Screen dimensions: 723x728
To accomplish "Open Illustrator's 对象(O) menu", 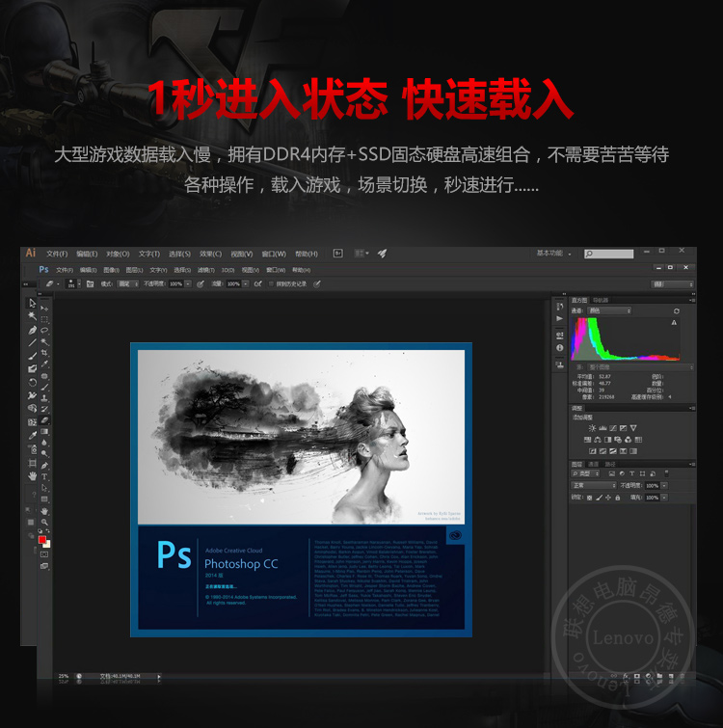I will 118,254.
